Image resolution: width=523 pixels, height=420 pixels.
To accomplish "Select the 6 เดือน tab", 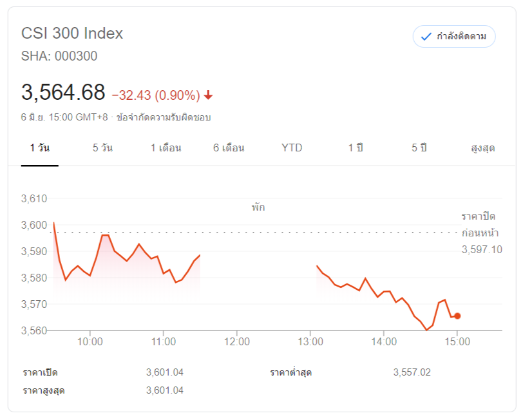I will click(229, 148).
